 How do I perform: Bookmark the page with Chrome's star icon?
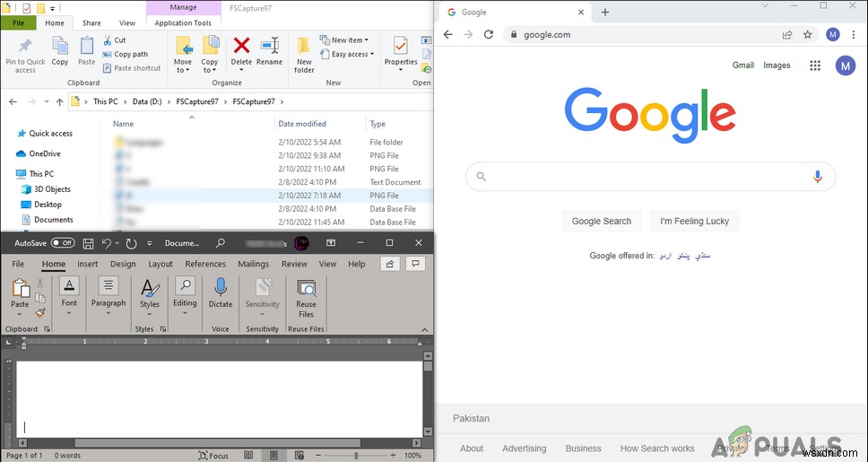(x=808, y=34)
